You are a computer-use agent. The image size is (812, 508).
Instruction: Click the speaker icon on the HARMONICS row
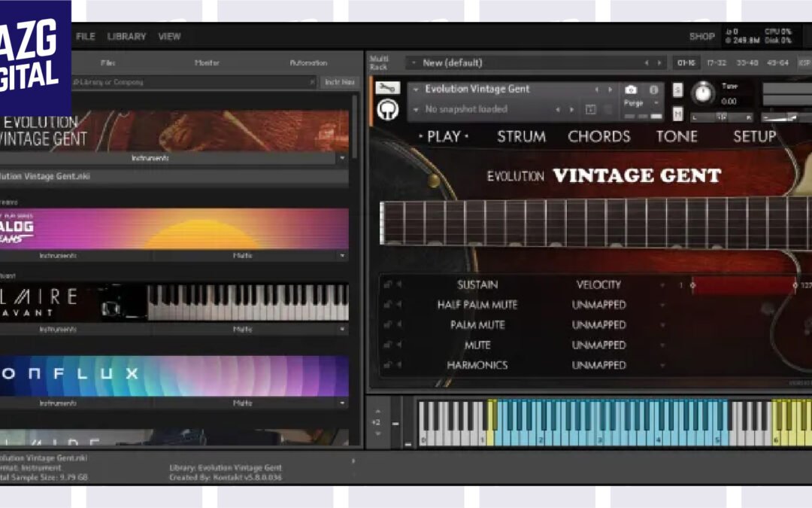pos(399,365)
